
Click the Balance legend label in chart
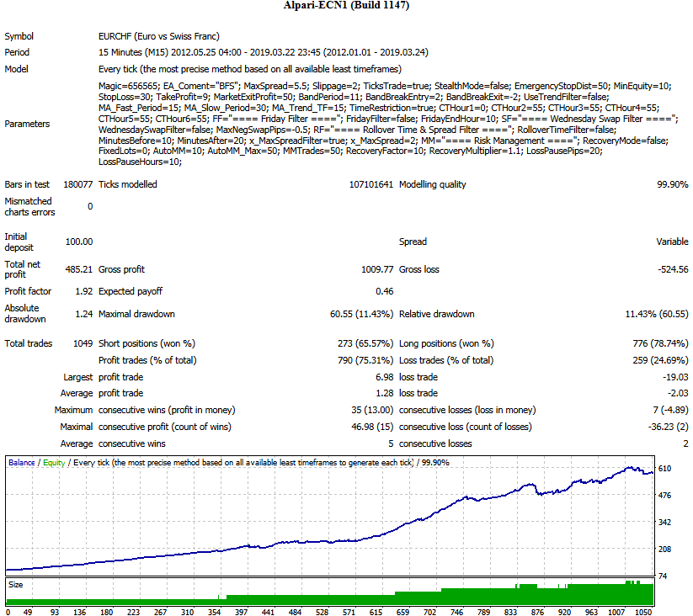point(22,462)
